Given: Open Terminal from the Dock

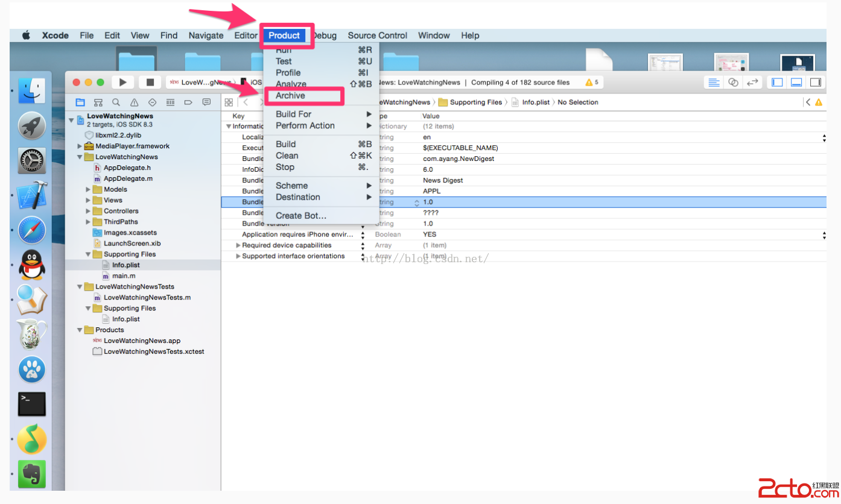Looking at the screenshot, I should pos(31,404).
